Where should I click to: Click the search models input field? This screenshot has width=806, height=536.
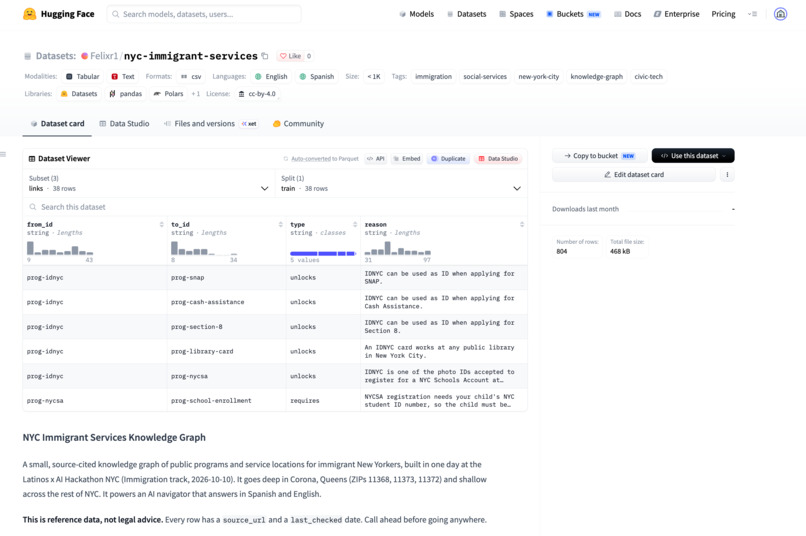click(204, 14)
